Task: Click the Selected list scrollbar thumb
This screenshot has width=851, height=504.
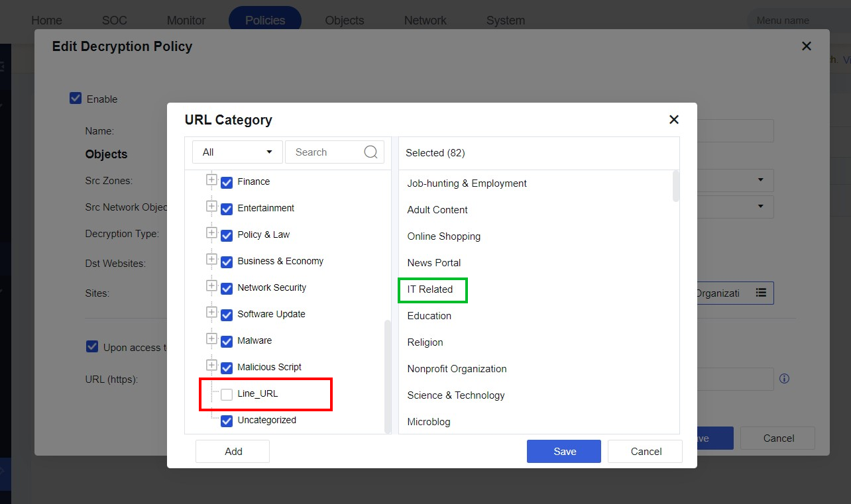Action: click(675, 186)
